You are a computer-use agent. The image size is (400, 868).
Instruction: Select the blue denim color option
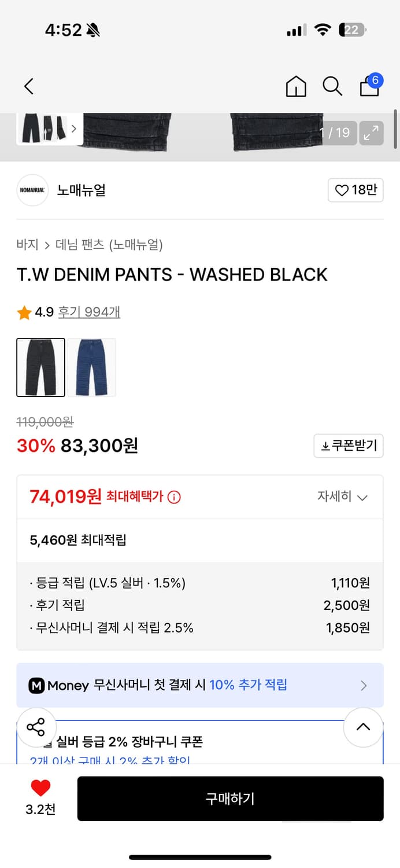coord(91,367)
